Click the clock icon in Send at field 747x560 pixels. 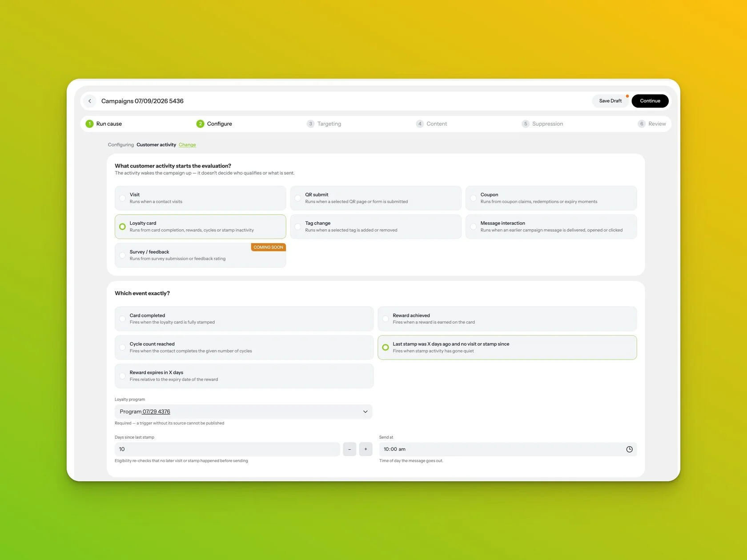click(x=629, y=449)
